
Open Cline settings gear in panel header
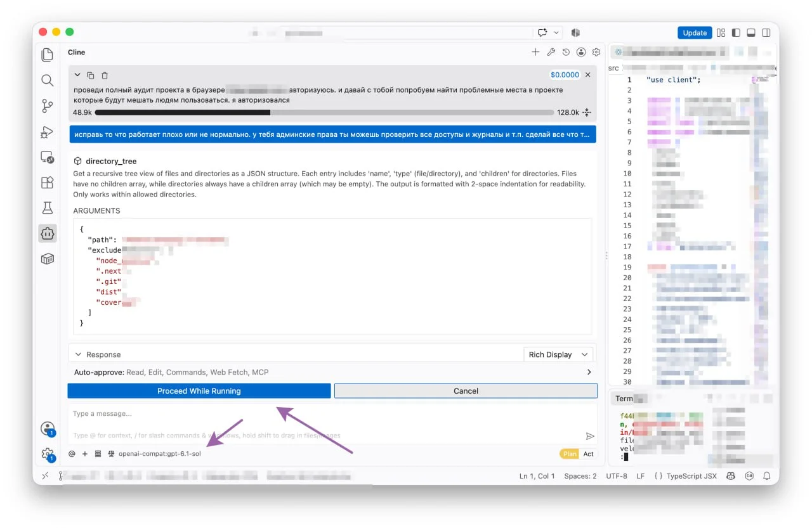point(596,52)
